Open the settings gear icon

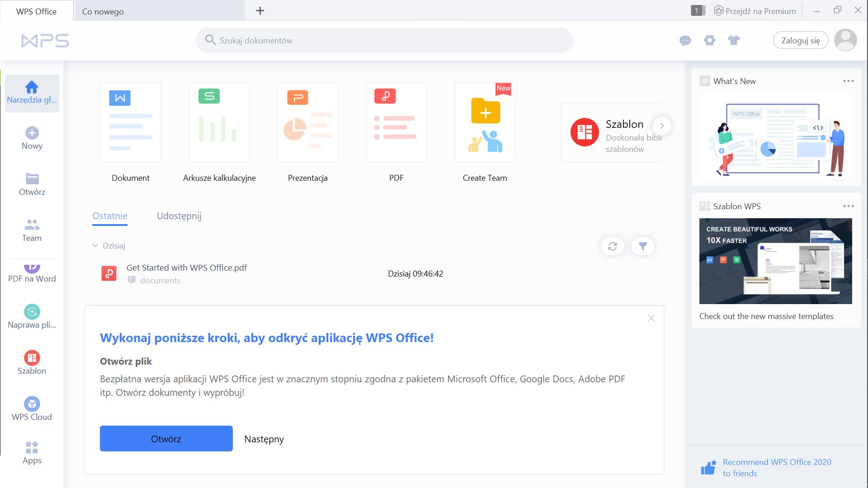pos(710,40)
